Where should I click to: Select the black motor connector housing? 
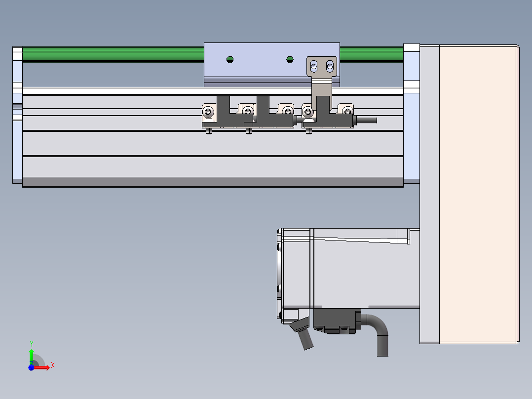point(337,321)
